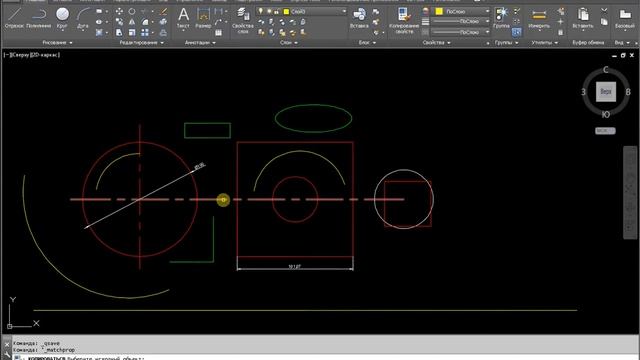
Task: Activate the Erase tool icon
Action: (163, 11)
